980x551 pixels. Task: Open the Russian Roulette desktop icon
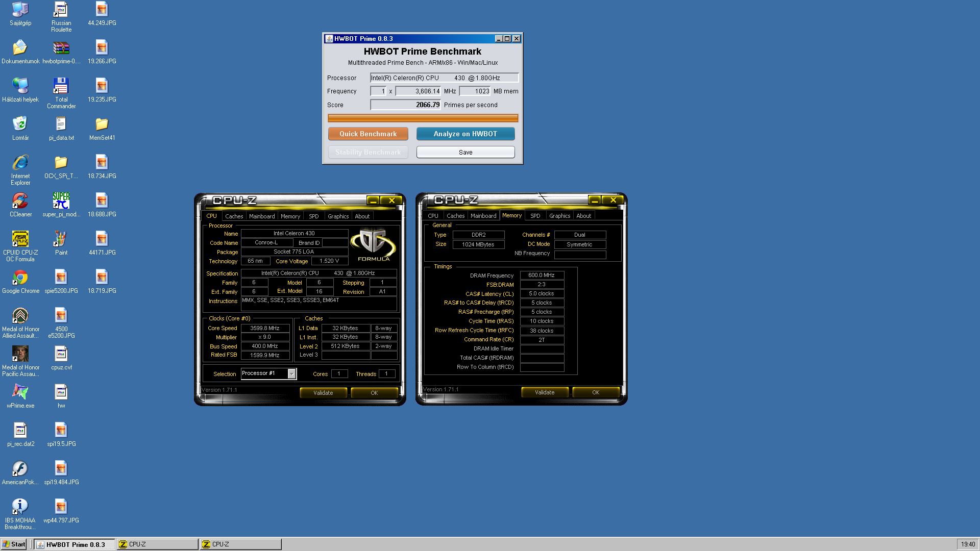[x=61, y=17]
